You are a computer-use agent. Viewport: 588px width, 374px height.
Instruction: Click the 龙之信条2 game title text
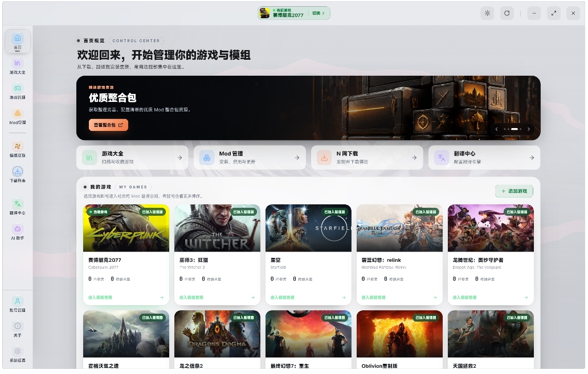tap(191, 366)
